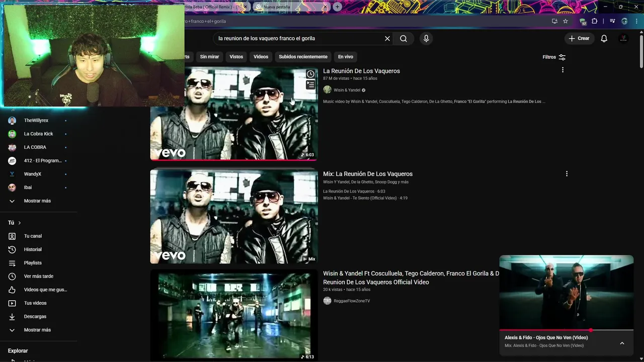The width and height of the screenshot is (644, 362).
Task: Visit the Wisin & Yandel channel link
Action: click(x=347, y=90)
